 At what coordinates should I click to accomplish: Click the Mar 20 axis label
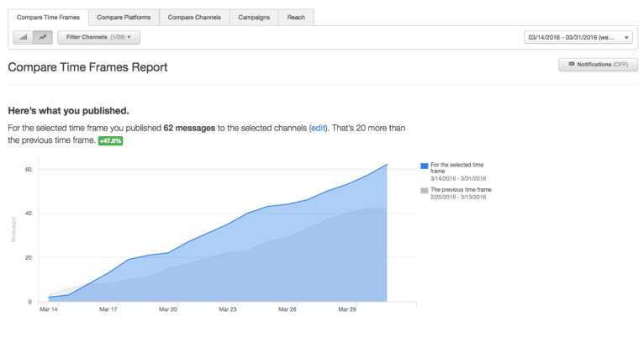coord(168,309)
